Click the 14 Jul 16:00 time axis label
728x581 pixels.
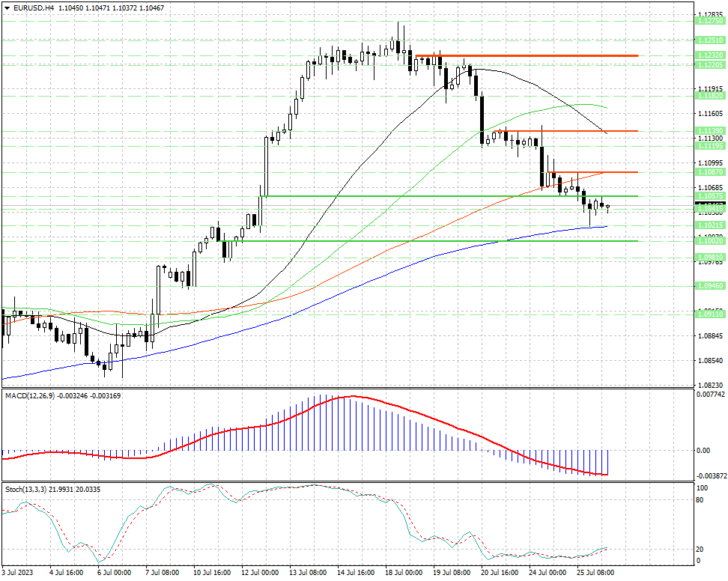click(356, 572)
